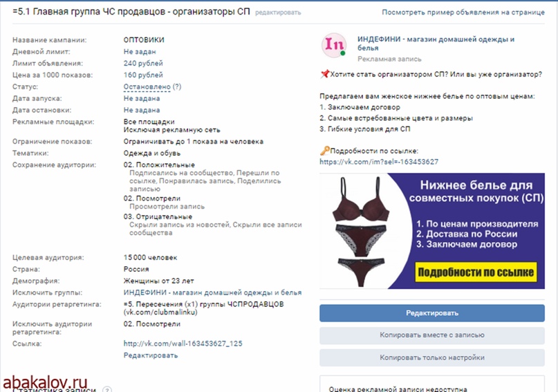Click the yellow Подробности по ссылке banner button
The width and height of the screenshot is (558, 392).
tap(476, 272)
